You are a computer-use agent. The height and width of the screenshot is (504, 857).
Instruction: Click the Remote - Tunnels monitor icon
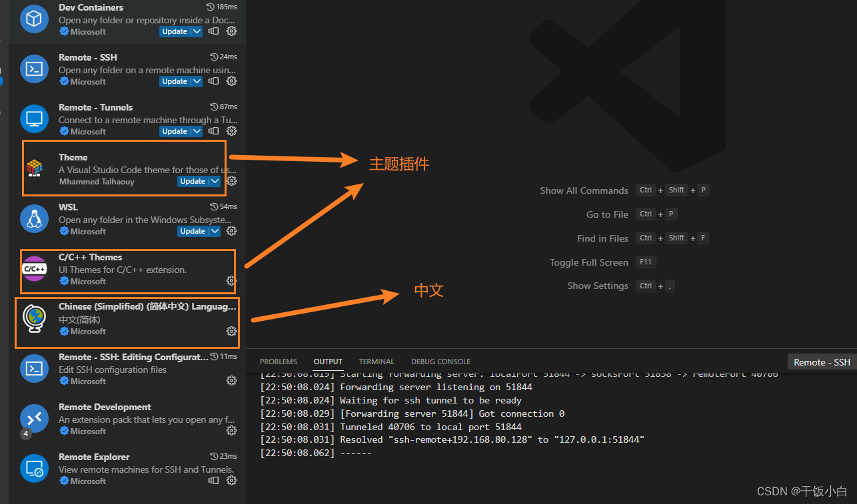pyautogui.click(x=34, y=119)
